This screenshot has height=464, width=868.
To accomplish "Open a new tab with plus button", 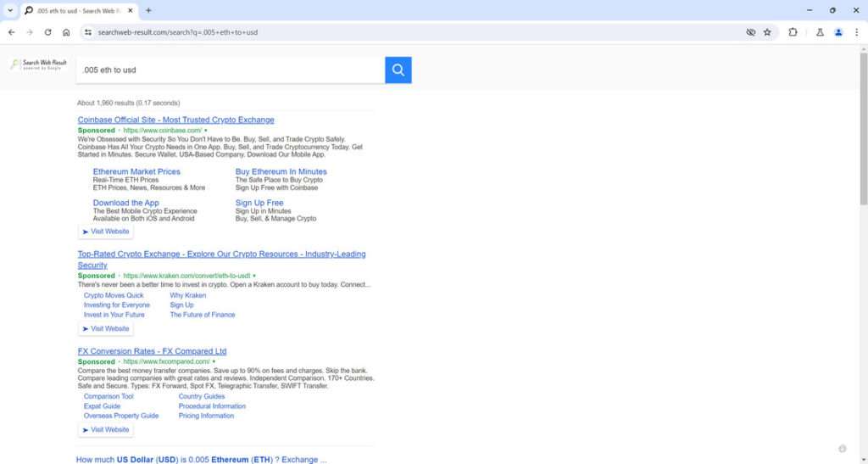I will [148, 10].
